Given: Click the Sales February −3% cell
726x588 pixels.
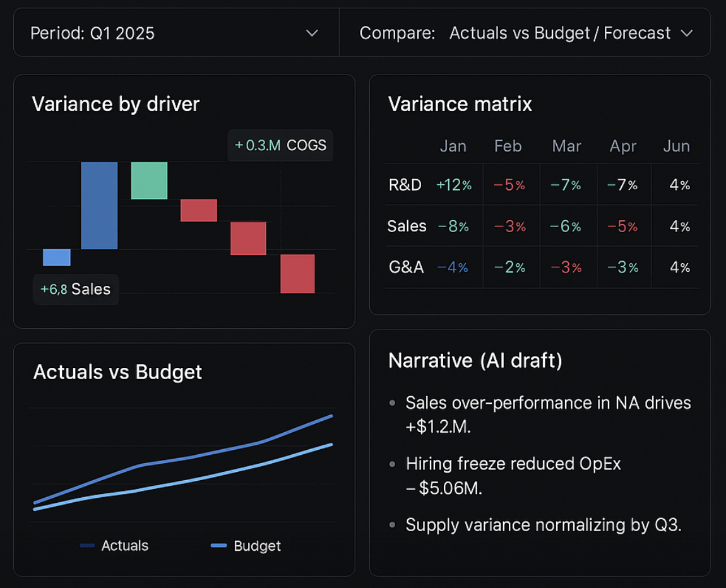Looking at the screenshot, I should (509, 226).
